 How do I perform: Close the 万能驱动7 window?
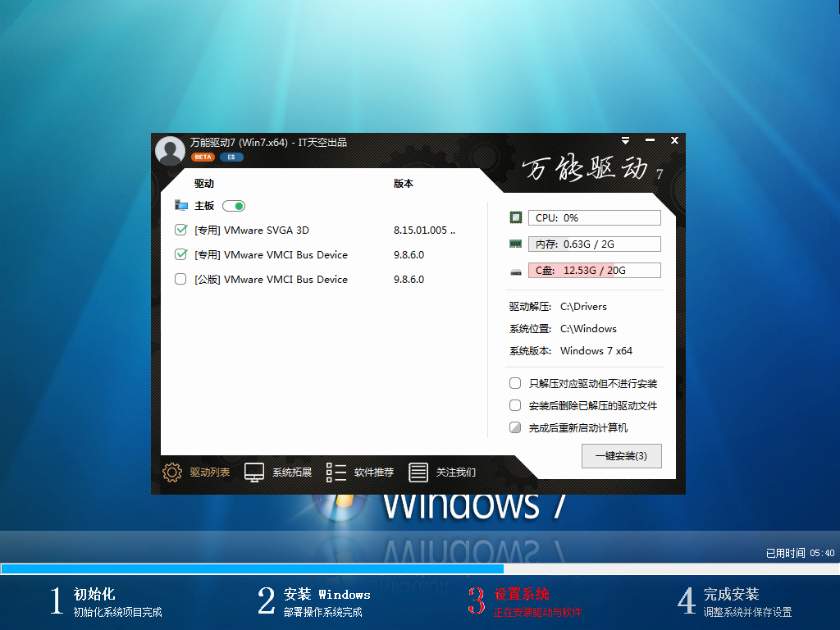pos(674,140)
